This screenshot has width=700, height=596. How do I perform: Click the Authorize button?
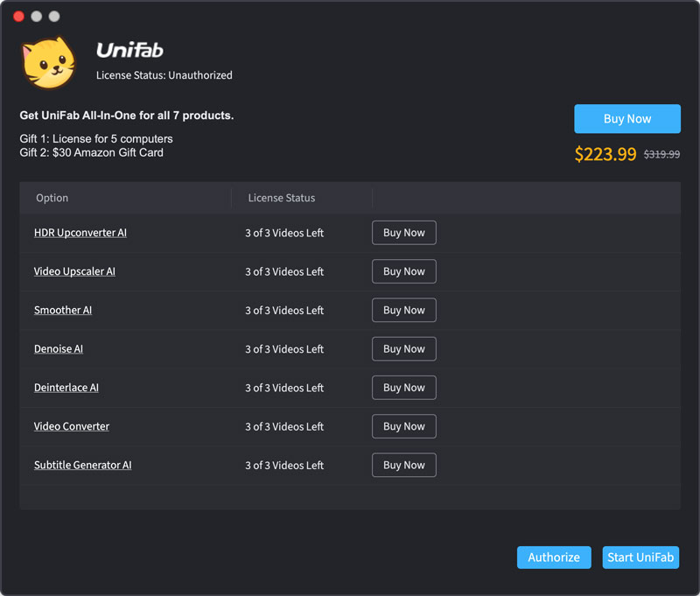pos(554,557)
